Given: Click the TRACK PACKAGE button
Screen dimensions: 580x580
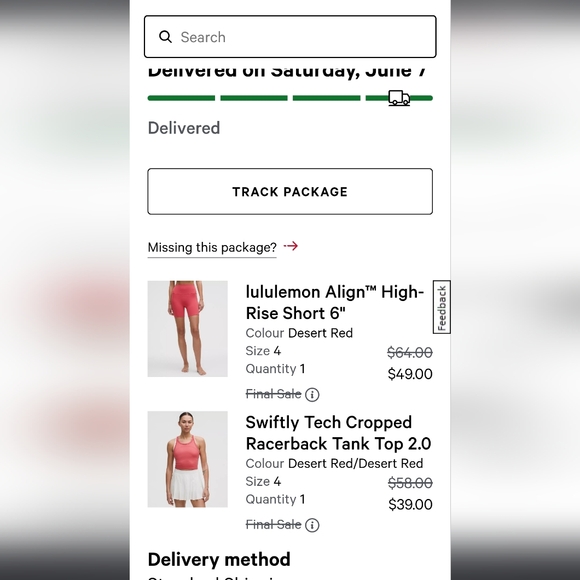Looking at the screenshot, I should click(290, 192).
